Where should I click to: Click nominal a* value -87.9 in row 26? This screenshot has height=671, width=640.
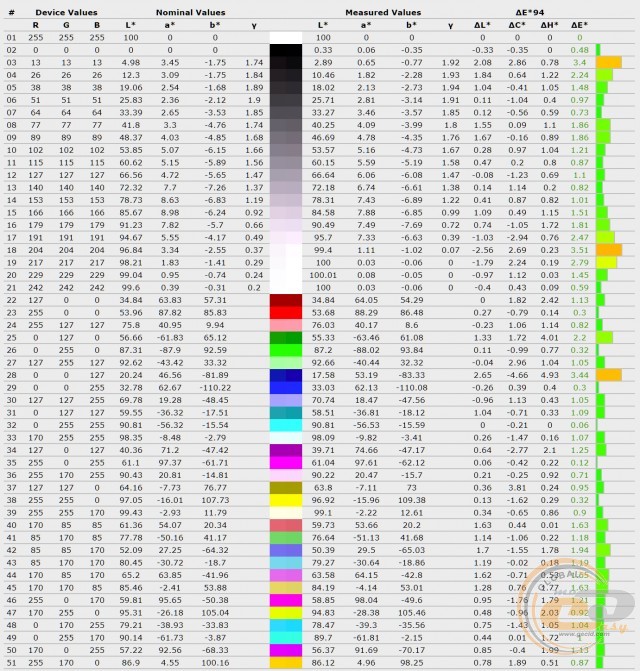[x=170, y=350]
